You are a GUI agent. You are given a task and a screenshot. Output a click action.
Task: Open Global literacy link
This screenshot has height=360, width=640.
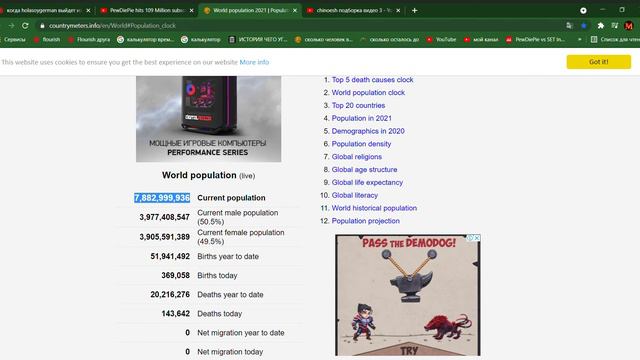pos(355,195)
